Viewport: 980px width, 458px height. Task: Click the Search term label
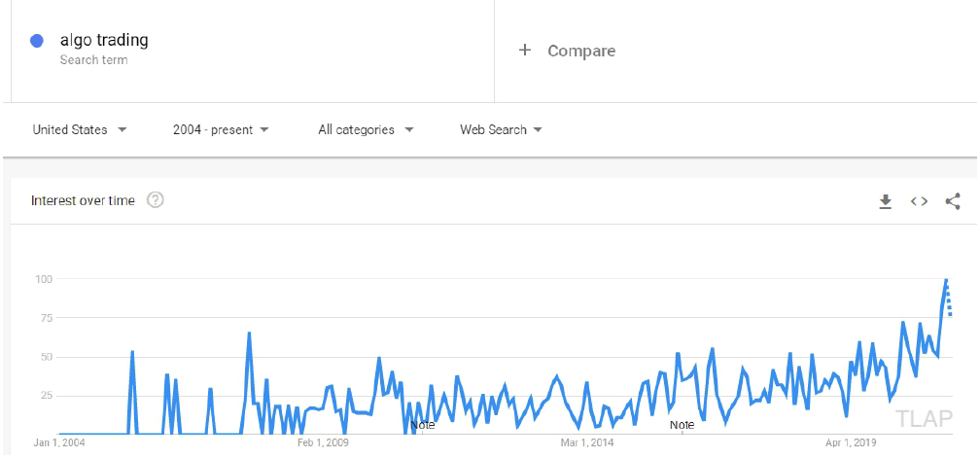click(93, 60)
